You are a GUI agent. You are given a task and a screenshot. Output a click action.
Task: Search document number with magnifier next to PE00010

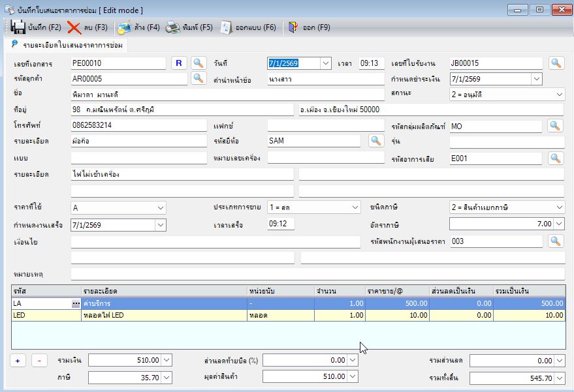(x=198, y=63)
